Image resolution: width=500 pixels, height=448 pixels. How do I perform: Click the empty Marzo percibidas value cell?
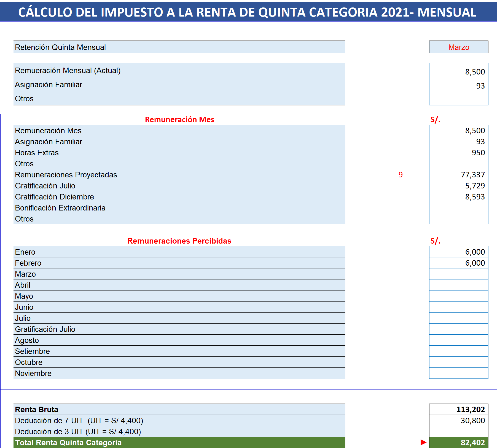point(458,274)
